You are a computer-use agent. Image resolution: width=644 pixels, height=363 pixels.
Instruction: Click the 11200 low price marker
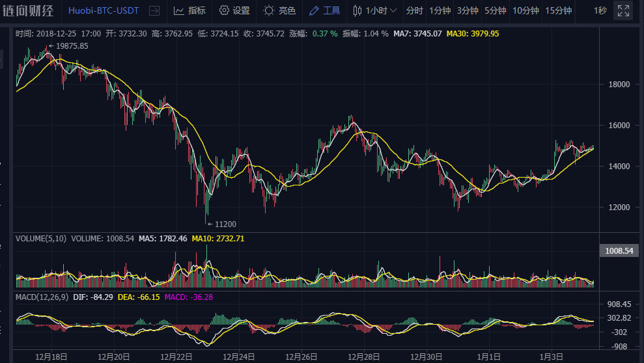pos(222,224)
